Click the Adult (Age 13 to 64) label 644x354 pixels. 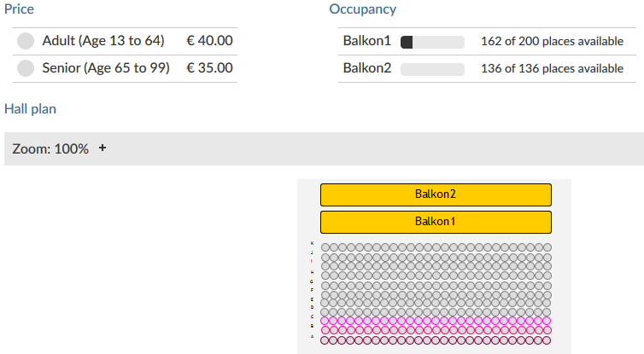102,41
